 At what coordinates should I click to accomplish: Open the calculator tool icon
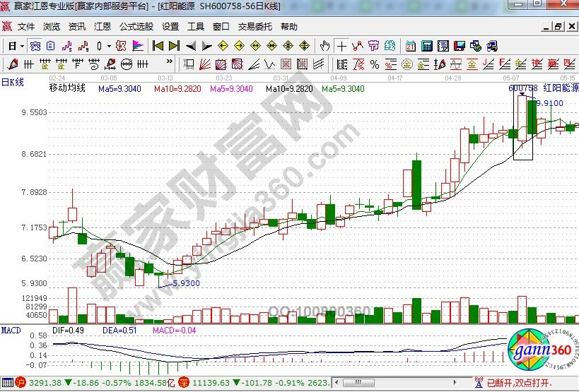click(426, 46)
